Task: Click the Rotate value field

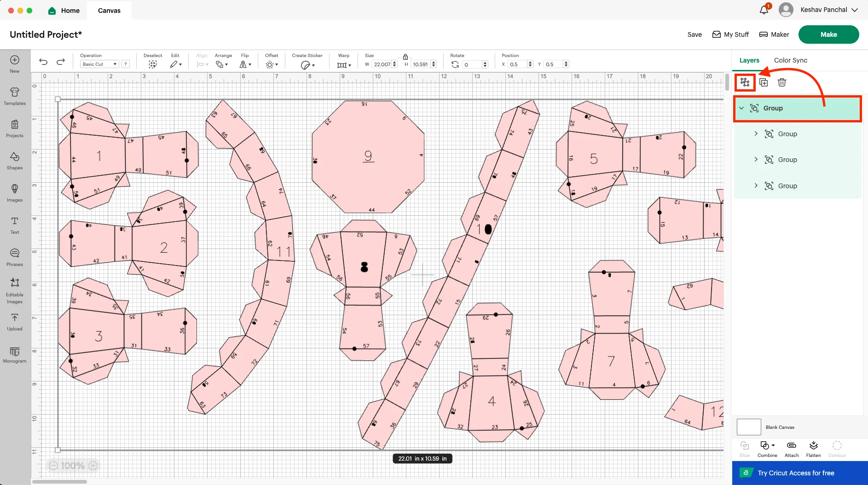Action: click(x=472, y=65)
